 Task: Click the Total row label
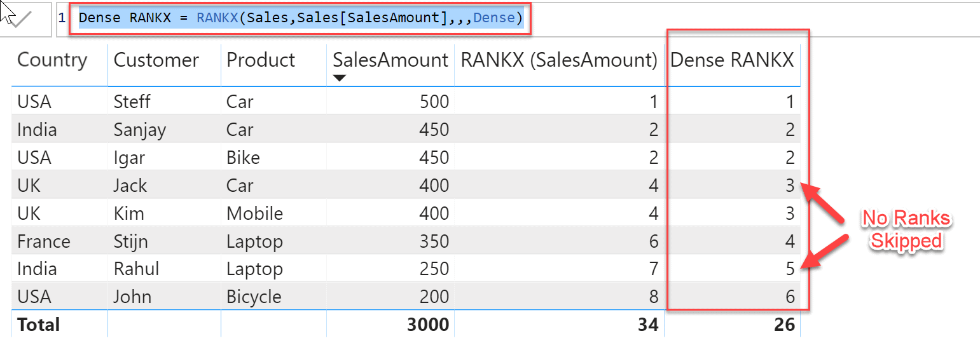click(x=38, y=325)
